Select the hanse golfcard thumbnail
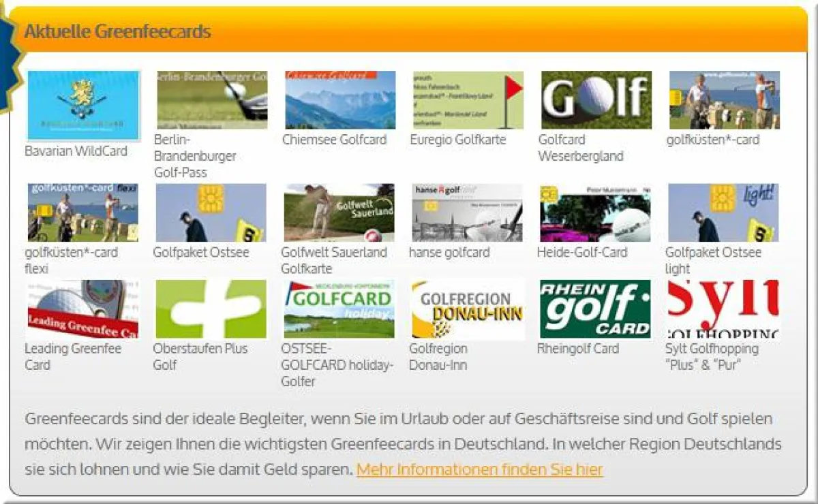Image resolution: width=818 pixels, height=504 pixels. [x=466, y=211]
